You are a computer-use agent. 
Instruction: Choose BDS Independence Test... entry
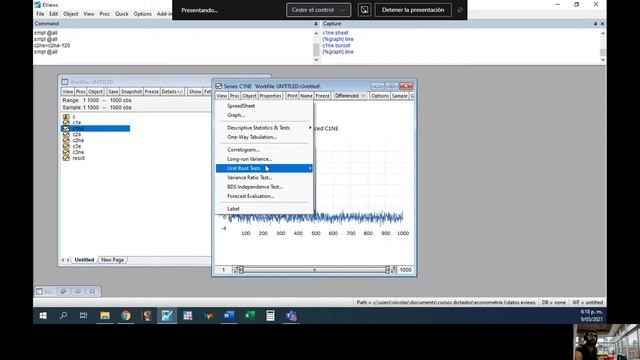(255, 187)
